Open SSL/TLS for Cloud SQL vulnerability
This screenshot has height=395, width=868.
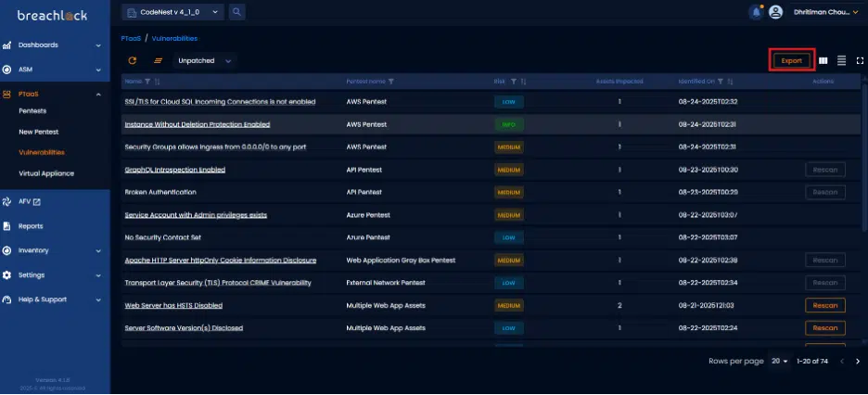pyautogui.click(x=221, y=102)
